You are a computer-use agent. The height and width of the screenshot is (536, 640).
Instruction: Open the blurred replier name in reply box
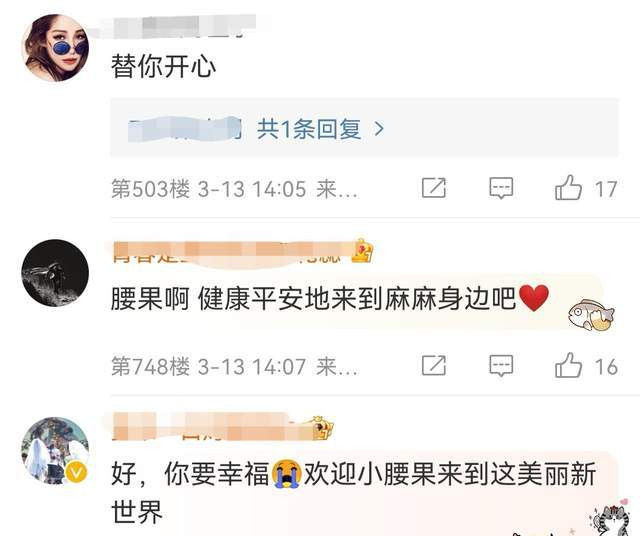click(184, 129)
